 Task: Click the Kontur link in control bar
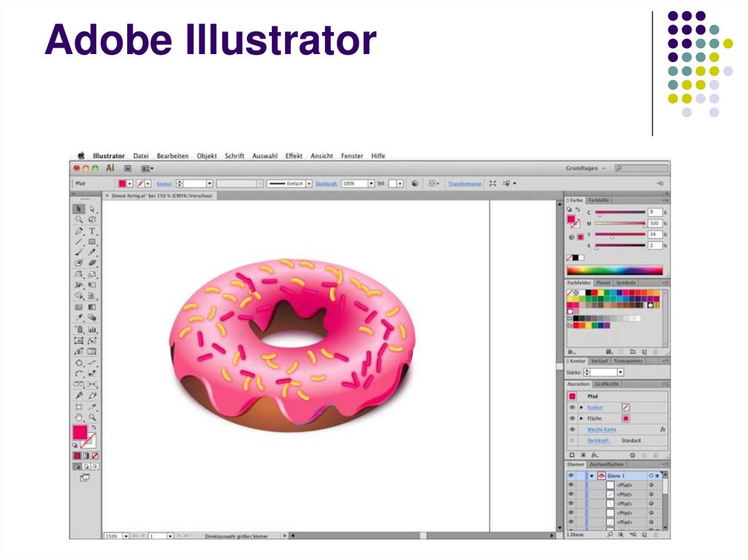click(164, 184)
